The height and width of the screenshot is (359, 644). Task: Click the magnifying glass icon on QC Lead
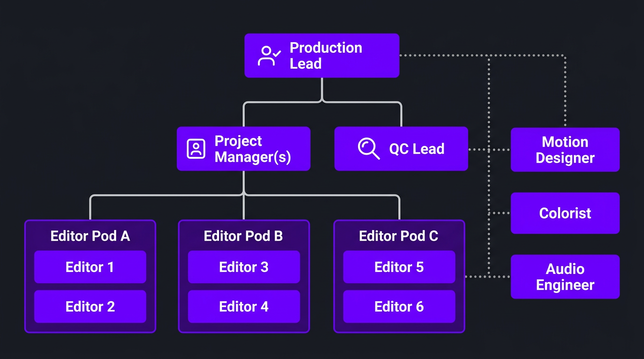(369, 149)
